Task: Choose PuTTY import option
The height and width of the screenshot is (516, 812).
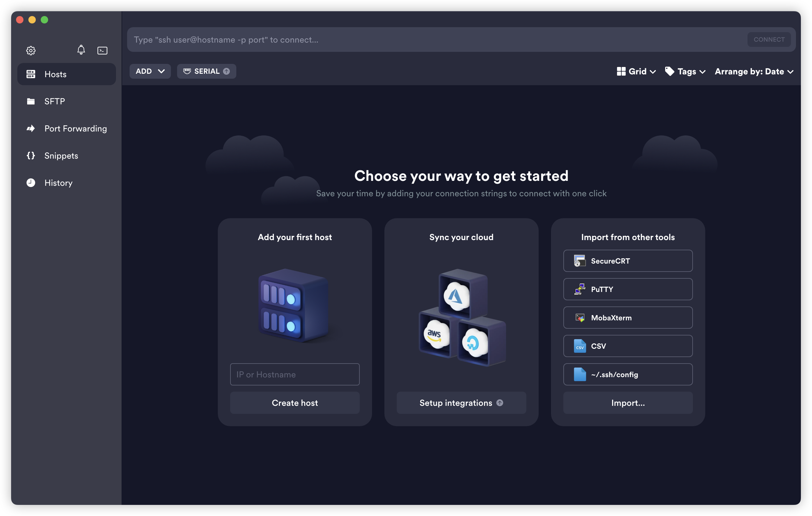Action: (628, 289)
